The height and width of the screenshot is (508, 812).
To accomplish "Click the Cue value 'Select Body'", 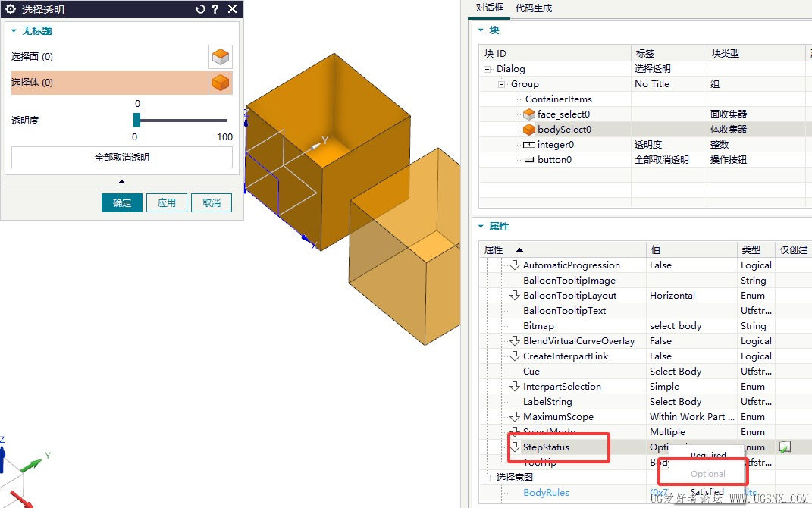I will (676, 372).
